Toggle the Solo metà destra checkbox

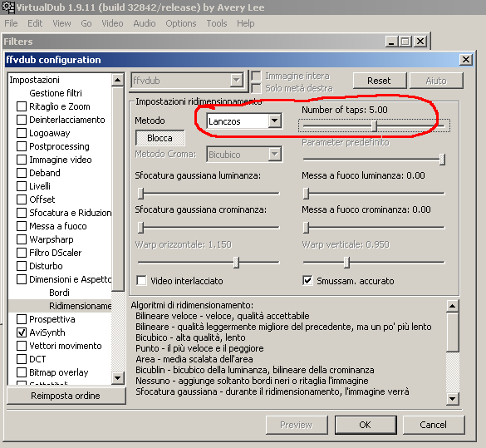tap(256, 88)
